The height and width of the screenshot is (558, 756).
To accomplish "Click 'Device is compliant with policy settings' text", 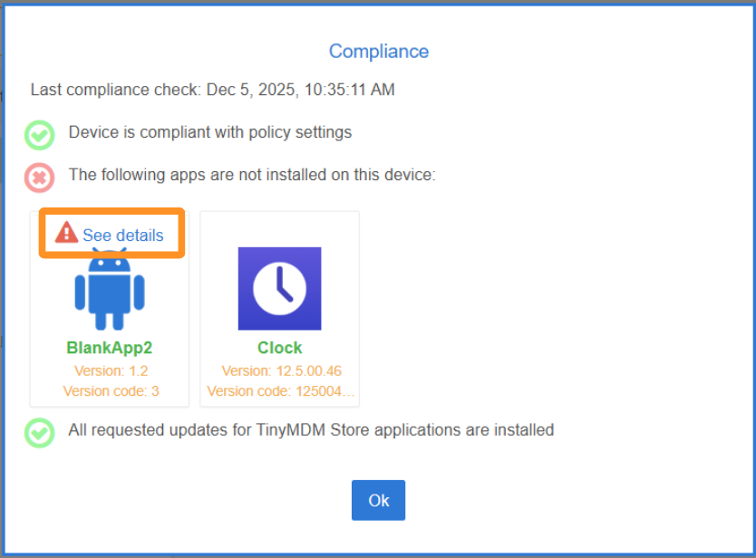I will (209, 132).
